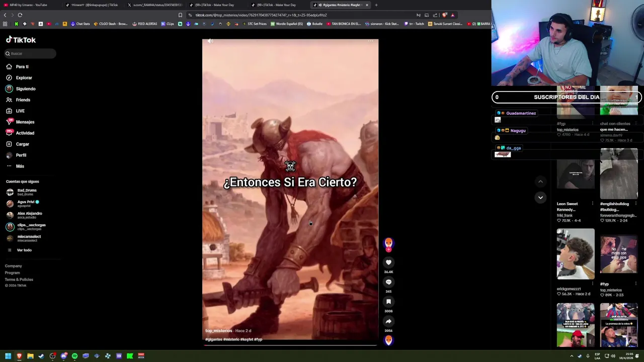The width and height of the screenshot is (644, 362).
Task: Expand the Program footer section
Action: [13, 273]
